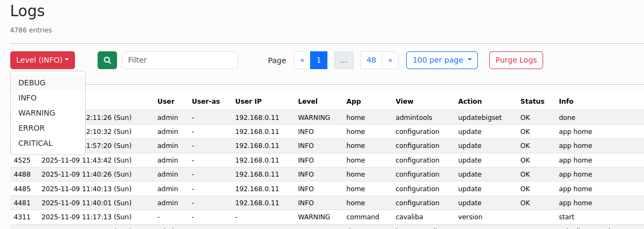Go to previous page using « arrow
Screen dimensions: 644x229
(302, 60)
